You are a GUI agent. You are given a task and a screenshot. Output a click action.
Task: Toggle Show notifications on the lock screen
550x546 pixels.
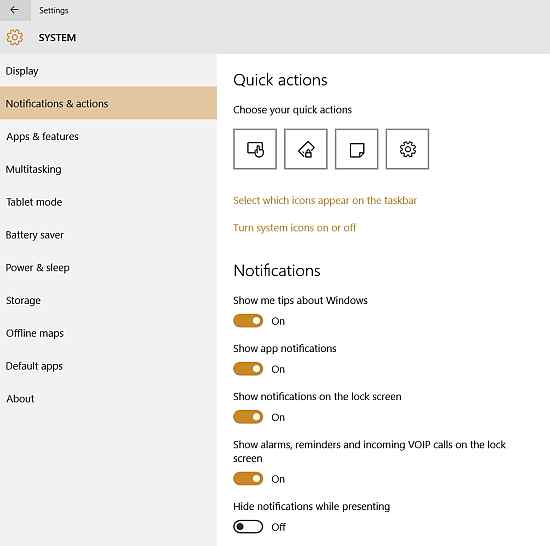point(248,417)
